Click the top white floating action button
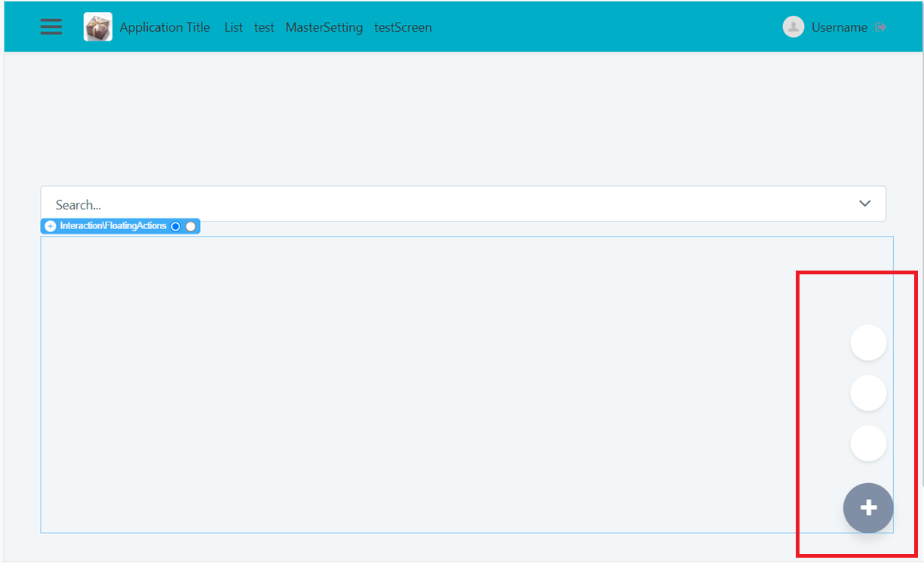924x563 pixels. point(868,343)
